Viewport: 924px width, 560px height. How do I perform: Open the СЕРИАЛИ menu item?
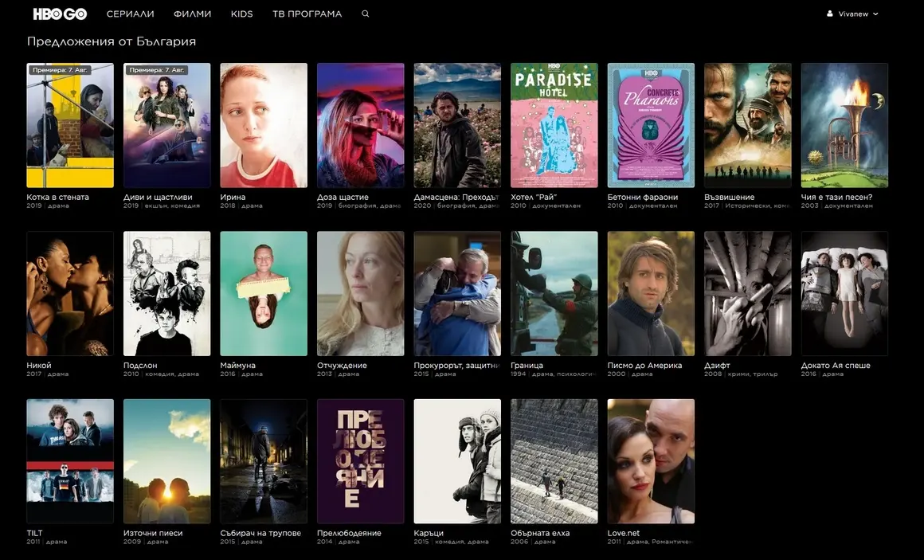click(x=131, y=14)
